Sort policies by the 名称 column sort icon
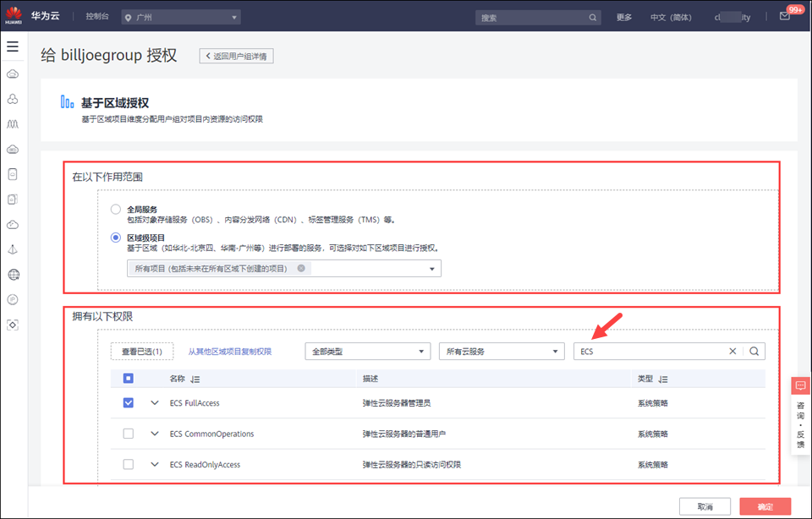Image resolution: width=812 pixels, height=519 pixels. pyautogui.click(x=195, y=380)
